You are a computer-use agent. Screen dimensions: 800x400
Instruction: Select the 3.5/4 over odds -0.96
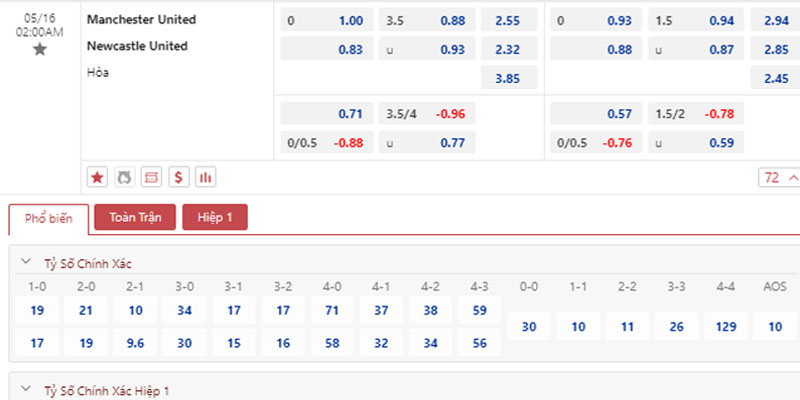click(427, 113)
